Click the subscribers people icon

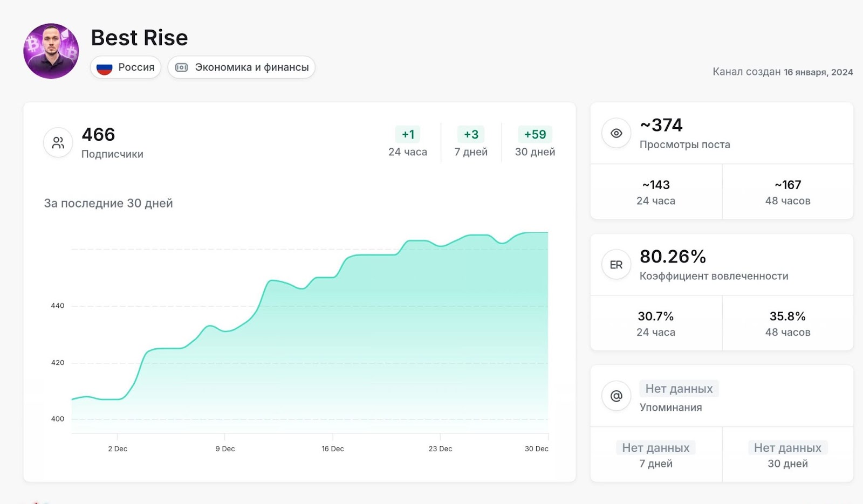click(x=58, y=142)
